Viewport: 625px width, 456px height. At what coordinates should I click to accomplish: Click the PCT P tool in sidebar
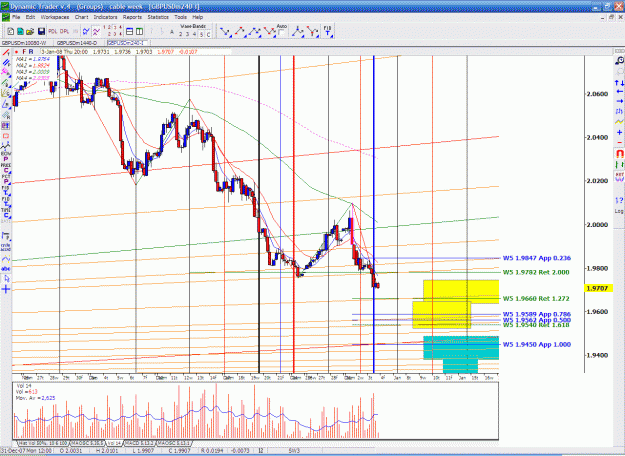(6, 179)
